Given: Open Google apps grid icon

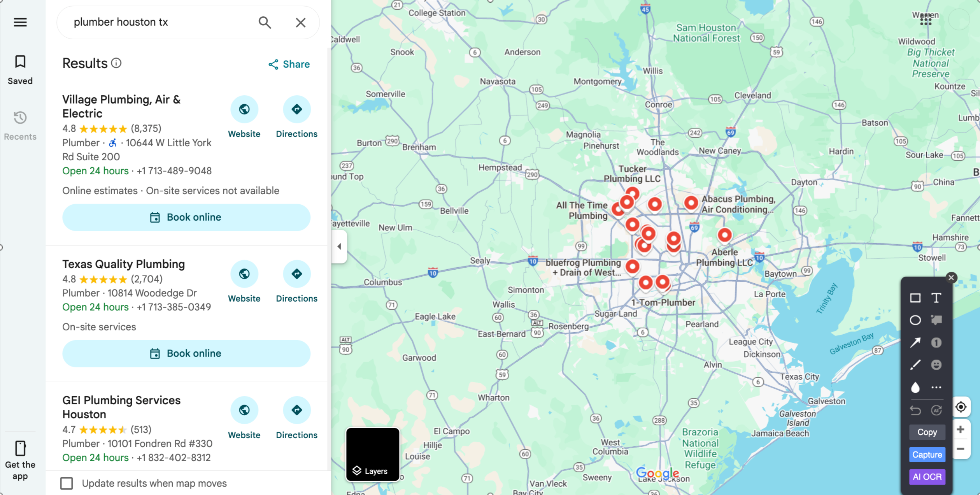Looking at the screenshot, I should [x=926, y=19].
